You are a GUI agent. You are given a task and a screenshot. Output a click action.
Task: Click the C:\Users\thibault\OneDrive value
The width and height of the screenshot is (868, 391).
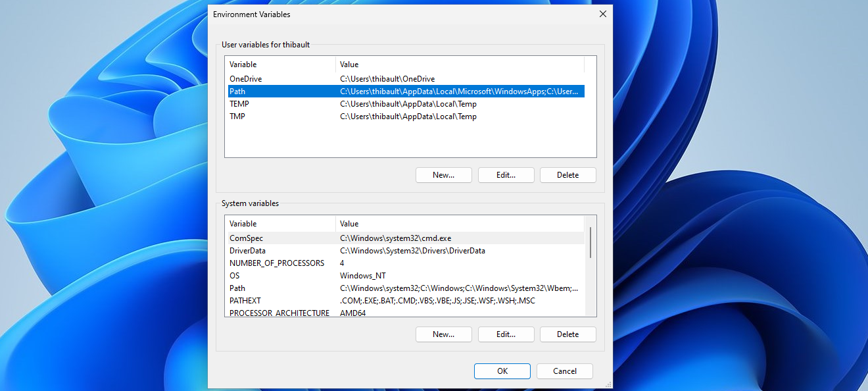pyautogui.click(x=387, y=79)
